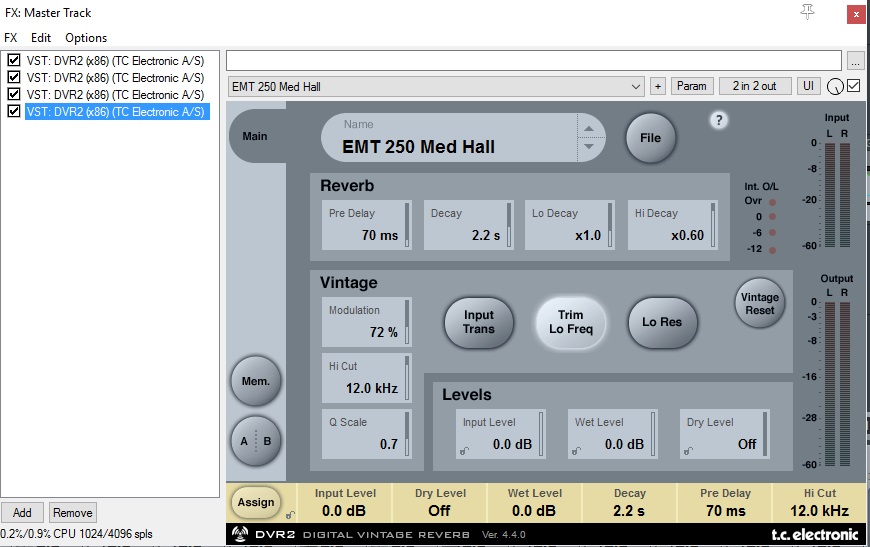Viewport: 870px width, 547px height.
Task: Click the Mem. button
Action: [x=256, y=381]
